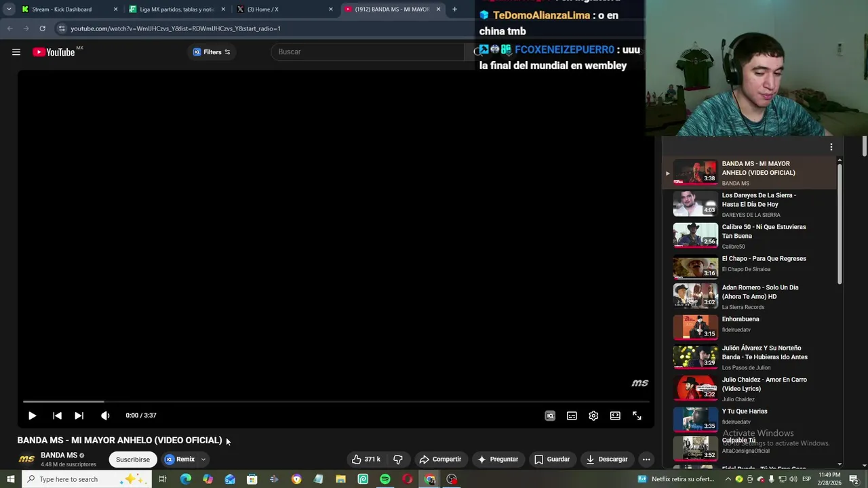Open notification center in taskbar
868x488 pixels.
coord(854,479)
